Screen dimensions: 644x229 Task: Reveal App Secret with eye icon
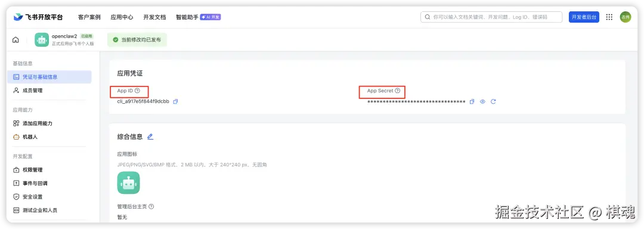click(x=482, y=101)
